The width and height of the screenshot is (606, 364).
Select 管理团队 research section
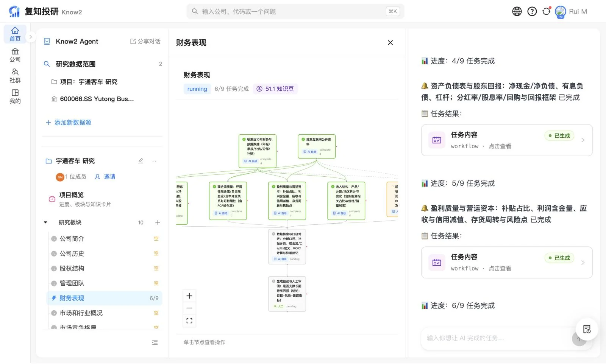[105, 283]
